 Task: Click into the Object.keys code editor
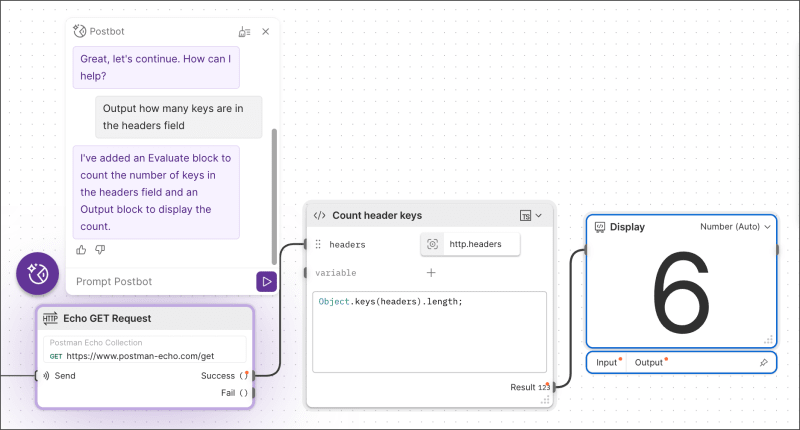[x=429, y=332]
